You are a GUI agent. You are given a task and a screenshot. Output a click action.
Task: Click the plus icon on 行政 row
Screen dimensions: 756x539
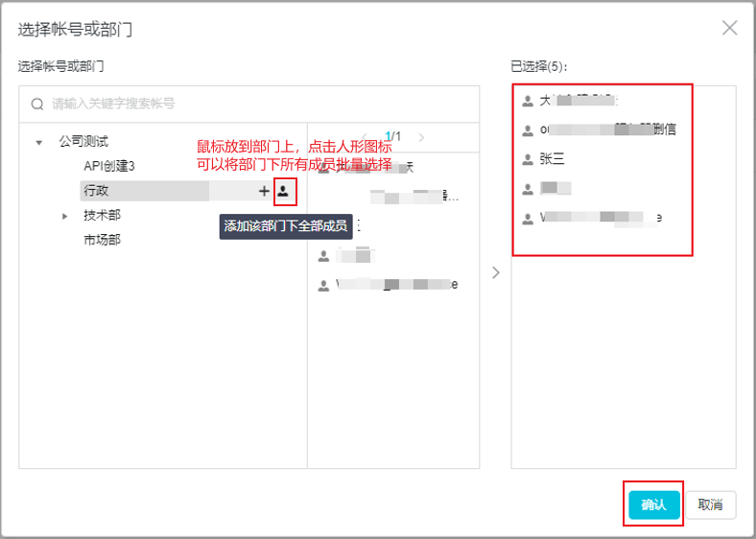point(264,191)
